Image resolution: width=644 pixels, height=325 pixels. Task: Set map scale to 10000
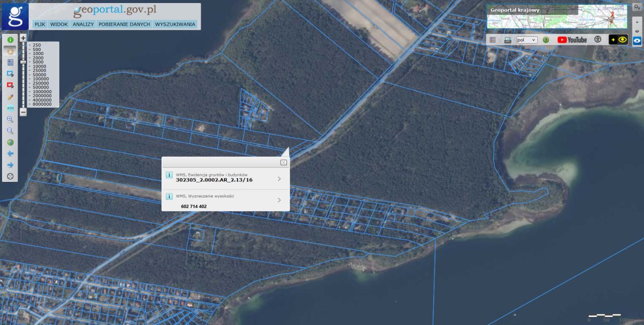(39, 67)
